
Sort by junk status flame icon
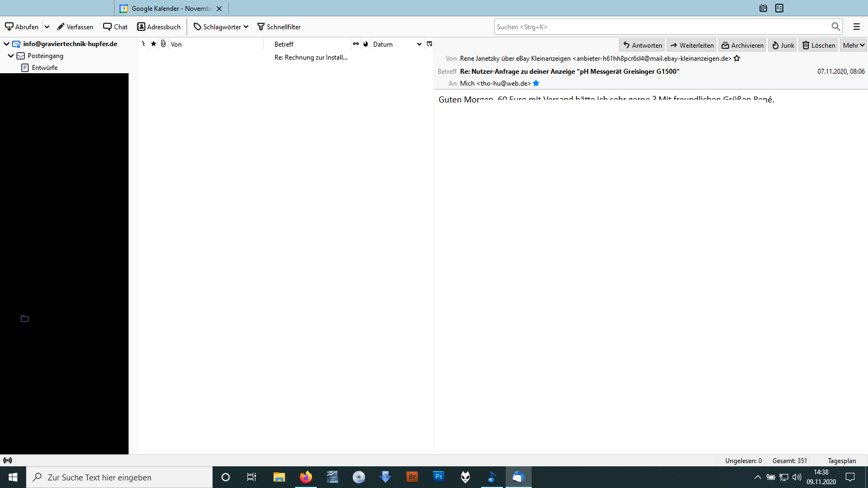366,44
